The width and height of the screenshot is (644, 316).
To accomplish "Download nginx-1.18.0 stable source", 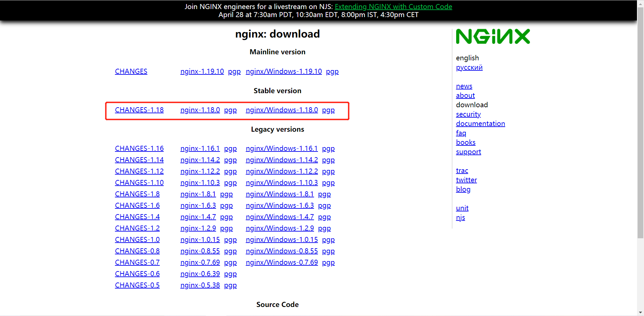I will (x=200, y=110).
